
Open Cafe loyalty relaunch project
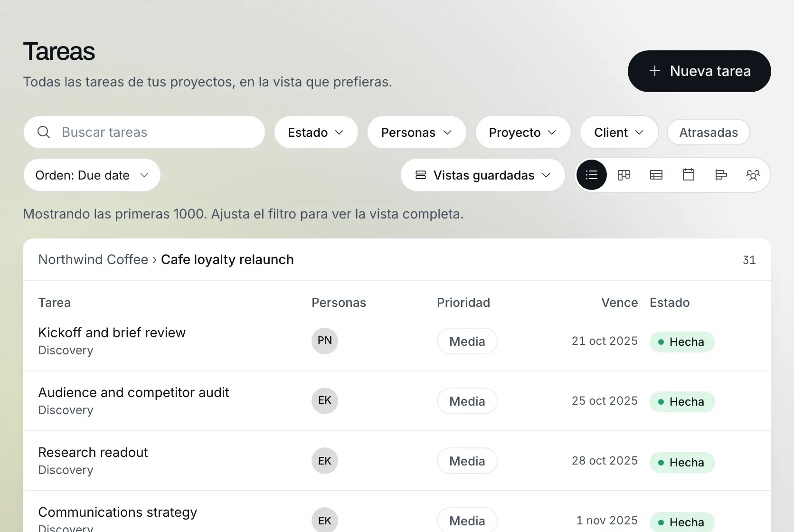(227, 259)
